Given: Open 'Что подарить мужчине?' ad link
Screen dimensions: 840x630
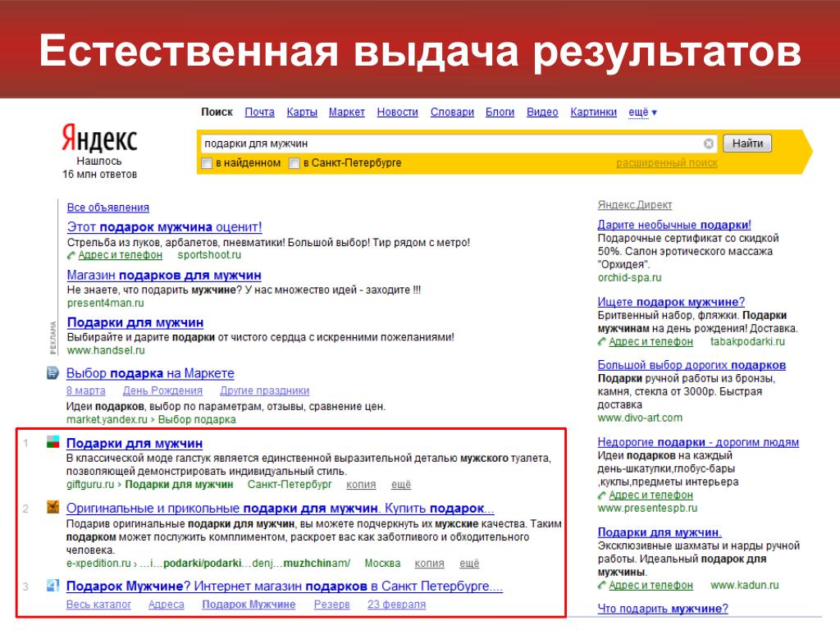Looking at the screenshot, I should pyautogui.click(x=663, y=609).
